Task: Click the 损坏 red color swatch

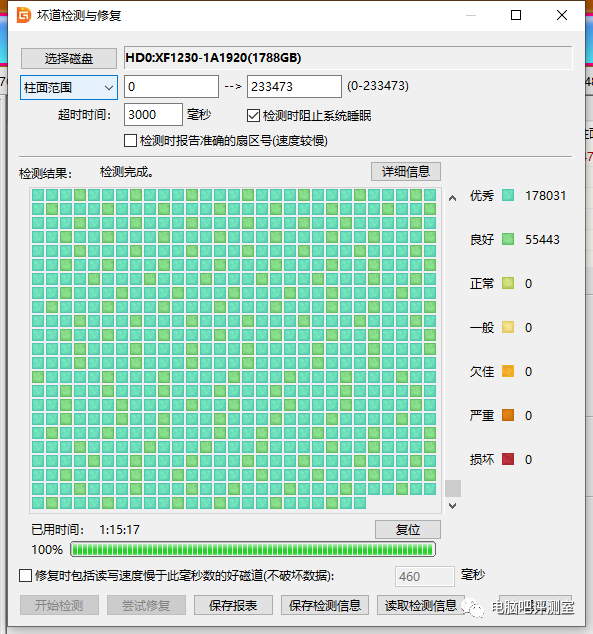Action: pos(508,459)
